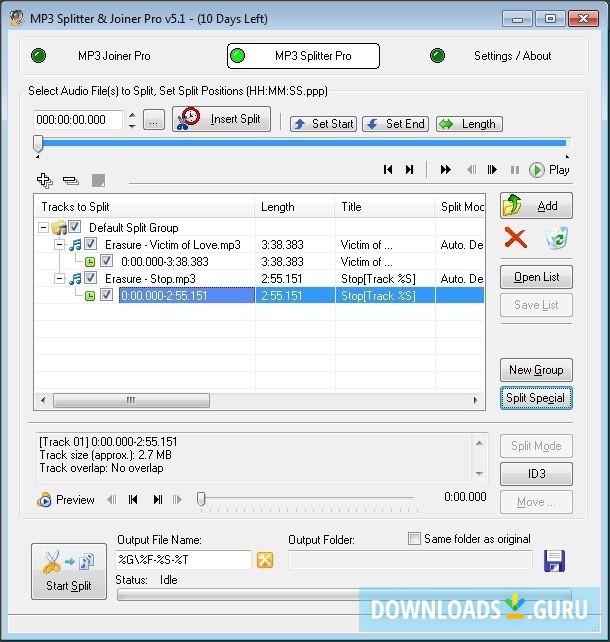The width and height of the screenshot is (610, 642).
Task: Start playback with the Play button
Action: point(549,170)
